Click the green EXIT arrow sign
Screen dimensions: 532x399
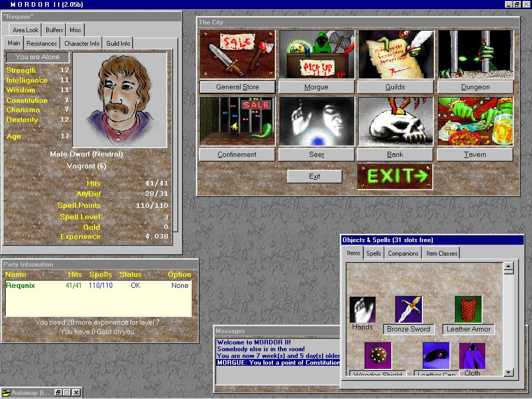coord(395,177)
